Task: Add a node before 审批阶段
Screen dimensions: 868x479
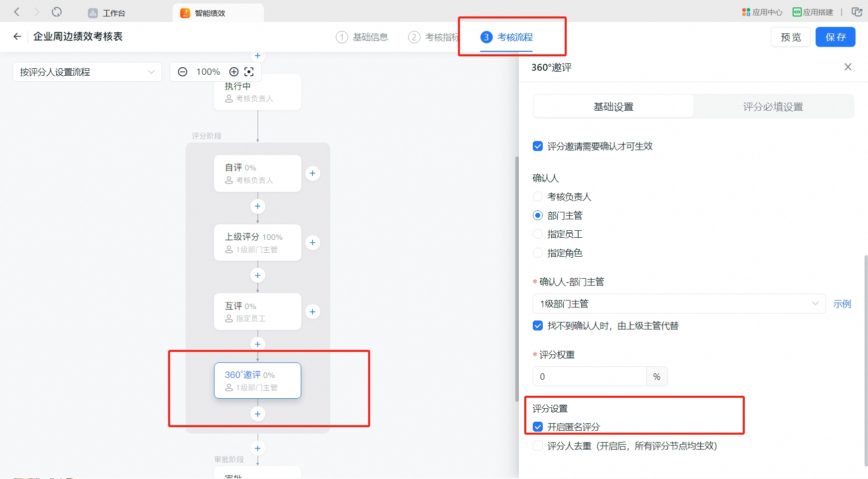Action: 257,448
